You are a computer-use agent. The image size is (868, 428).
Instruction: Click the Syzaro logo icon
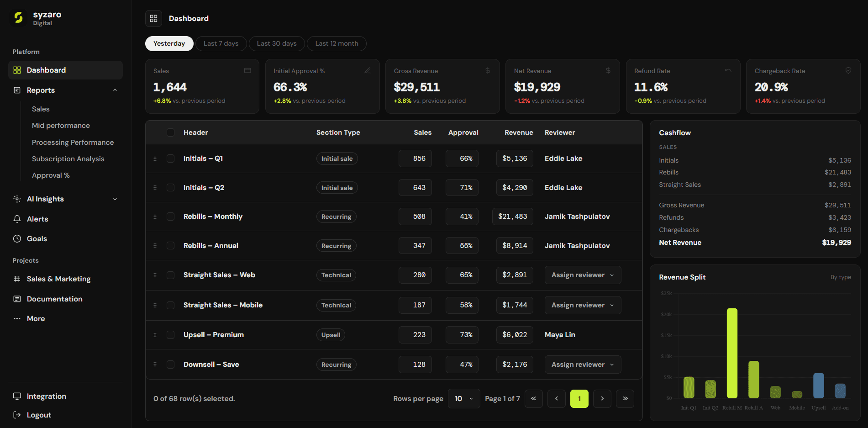18,18
